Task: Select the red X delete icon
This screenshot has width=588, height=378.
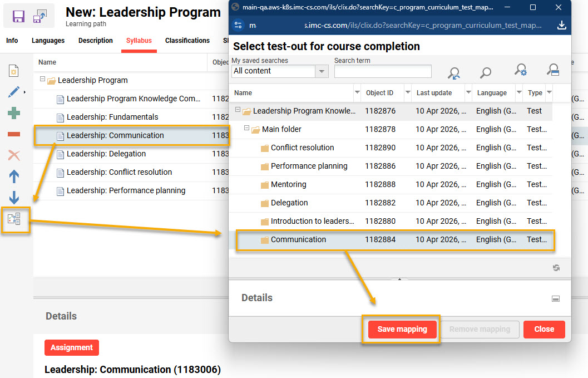Action: (x=13, y=154)
